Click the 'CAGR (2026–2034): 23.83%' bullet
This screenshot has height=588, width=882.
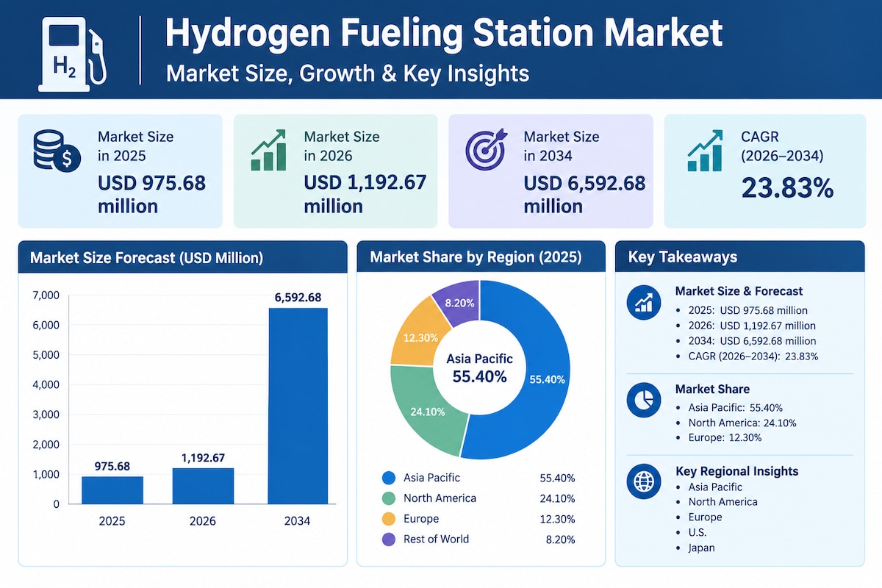coord(753,356)
